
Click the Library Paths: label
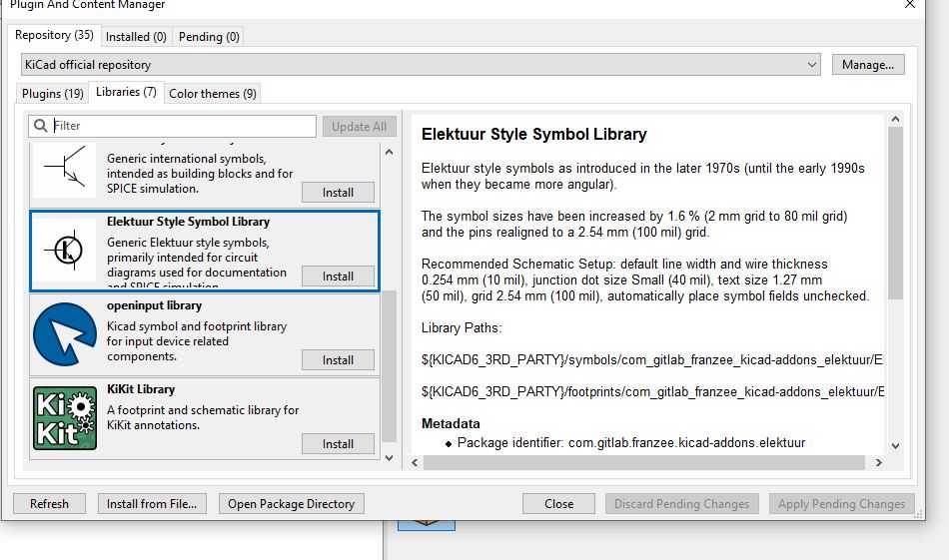(x=462, y=327)
